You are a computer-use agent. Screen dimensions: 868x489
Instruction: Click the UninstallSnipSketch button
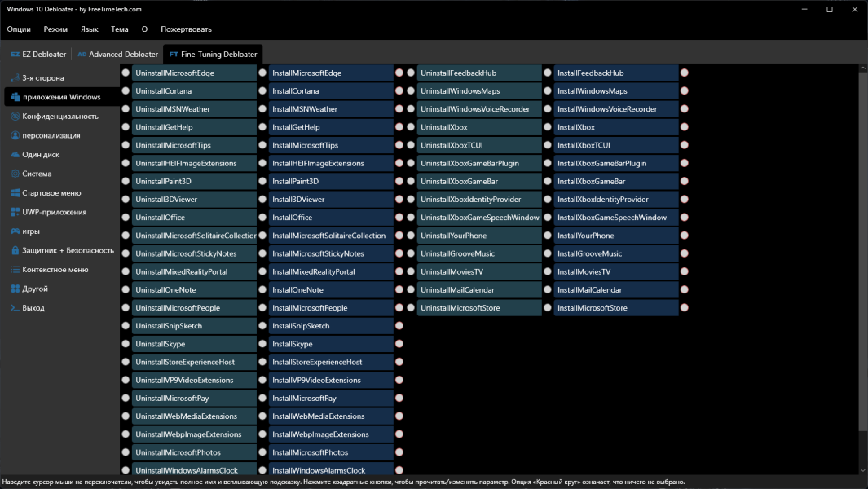click(194, 326)
